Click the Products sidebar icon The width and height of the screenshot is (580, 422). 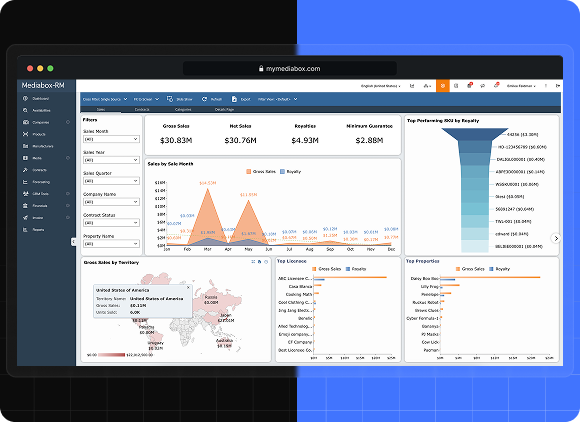point(25,134)
